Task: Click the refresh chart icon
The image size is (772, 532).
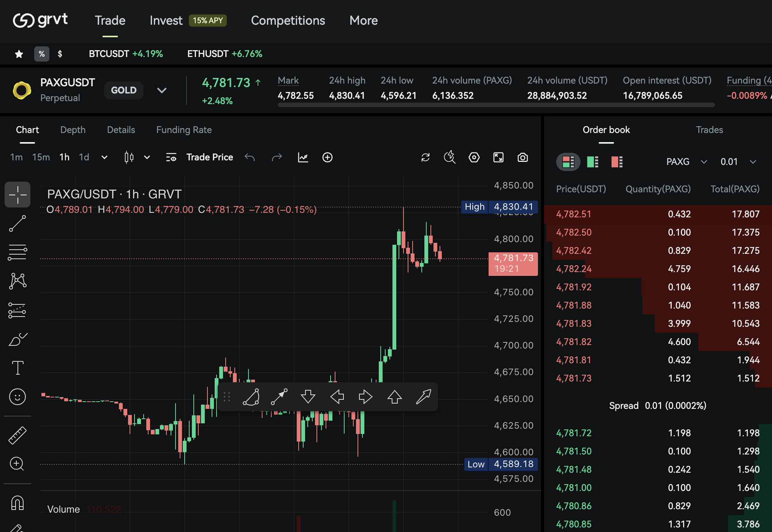Action: (x=426, y=157)
